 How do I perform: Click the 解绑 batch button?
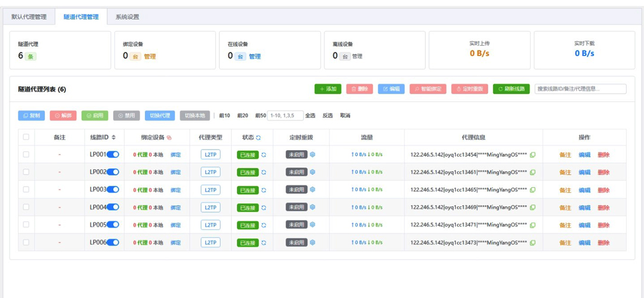coord(63,116)
